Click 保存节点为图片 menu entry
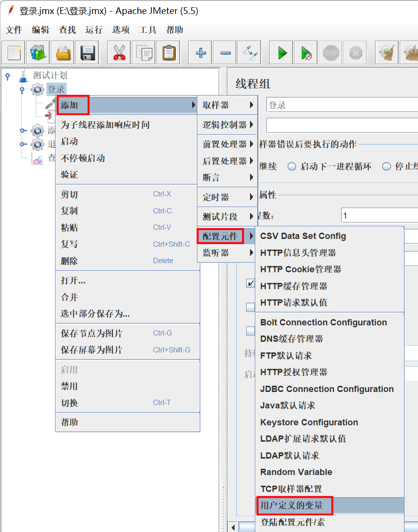 click(x=127, y=334)
